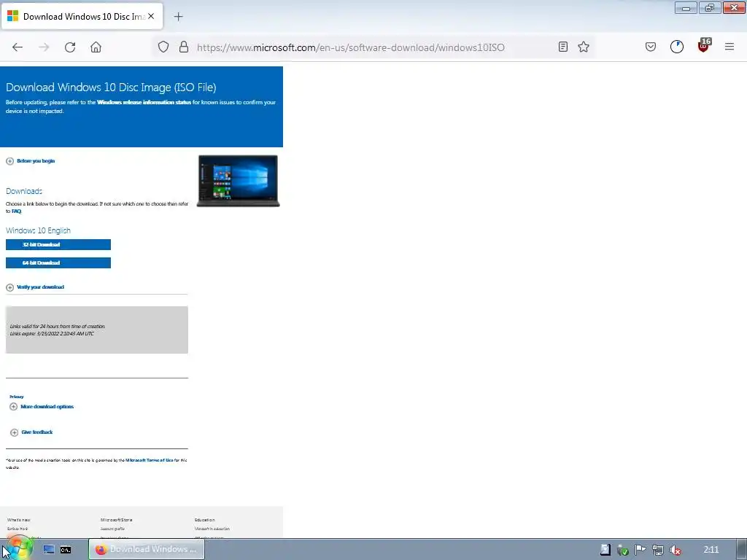The height and width of the screenshot is (560, 747).
Task: Go back with the browser back arrow
Action: [18, 47]
